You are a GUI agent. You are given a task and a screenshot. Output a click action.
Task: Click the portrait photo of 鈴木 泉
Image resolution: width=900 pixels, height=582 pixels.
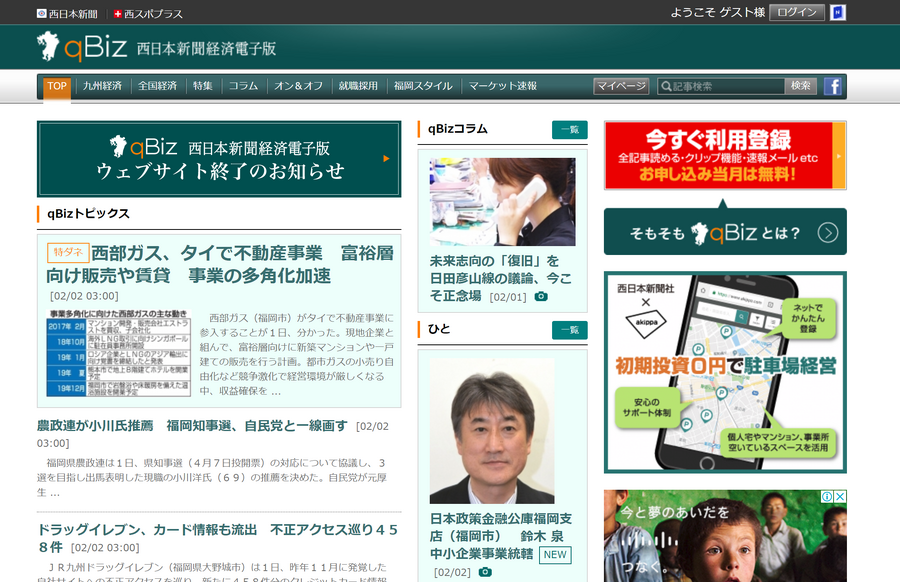coord(492,431)
